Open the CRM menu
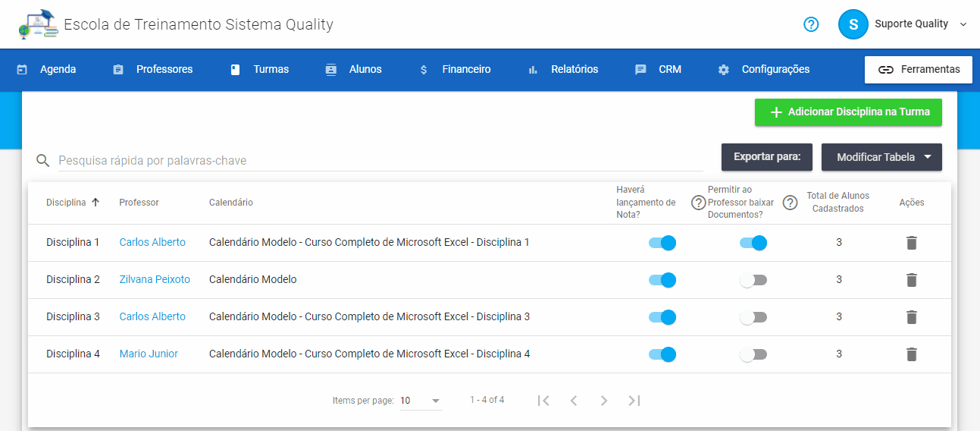 [658, 69]
